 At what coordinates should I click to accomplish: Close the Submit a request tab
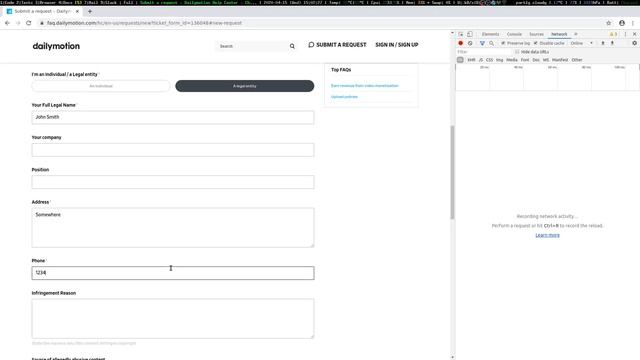point(77,11)
